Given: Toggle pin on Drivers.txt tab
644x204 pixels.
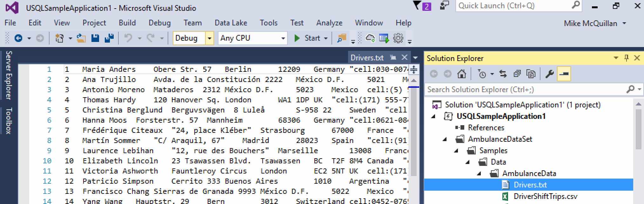Looking at the screenshot, I should click(393, 58).
